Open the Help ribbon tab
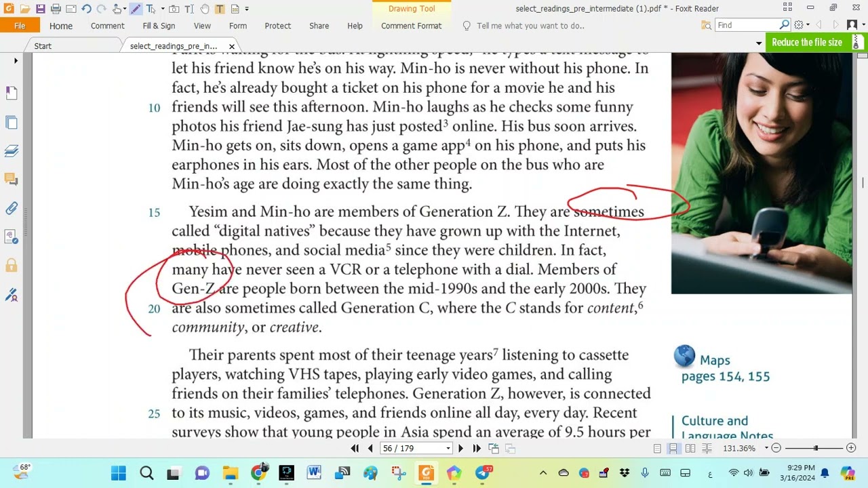Viewport: 868px width, 488px height. pos(355,26)
